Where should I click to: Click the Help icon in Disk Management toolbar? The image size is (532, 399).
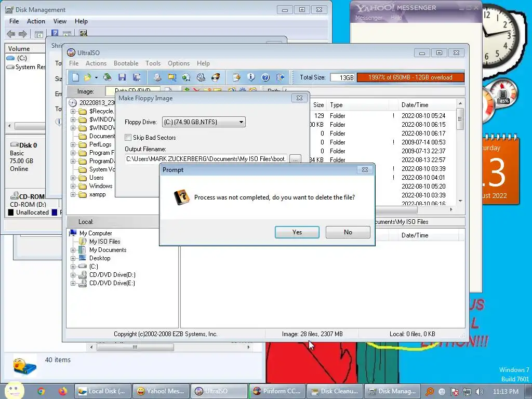click(55, 33)
